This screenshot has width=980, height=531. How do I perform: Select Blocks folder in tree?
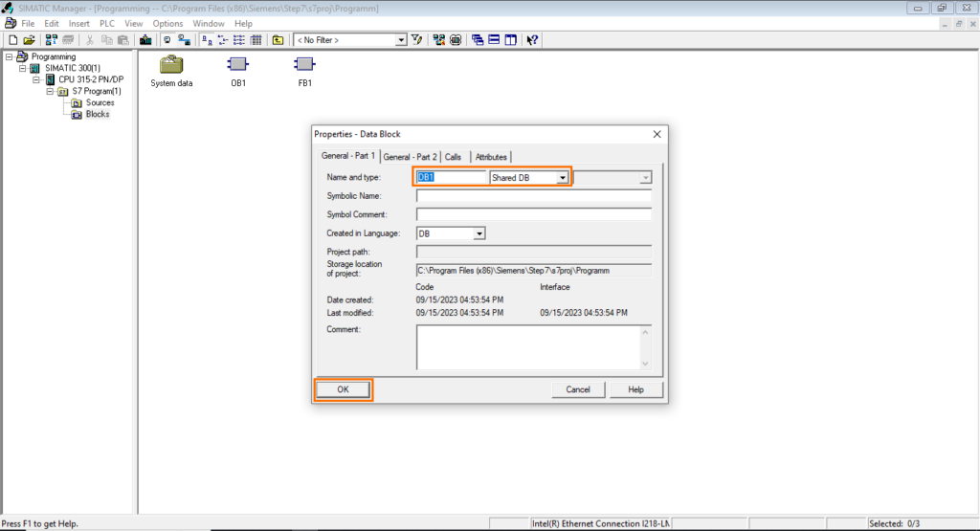point(98,114)
